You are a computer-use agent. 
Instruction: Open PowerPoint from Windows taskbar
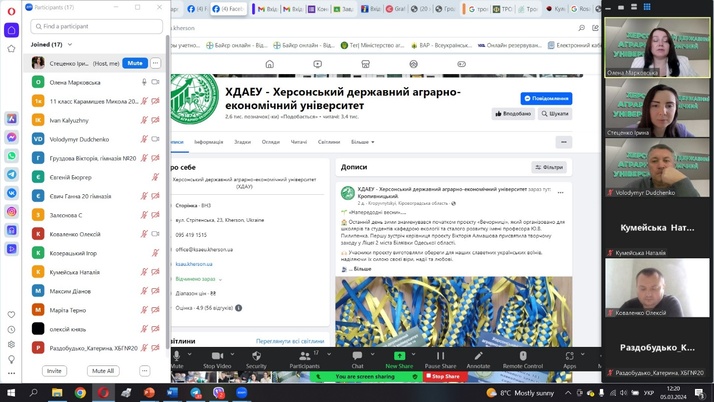tap(149, 392)
